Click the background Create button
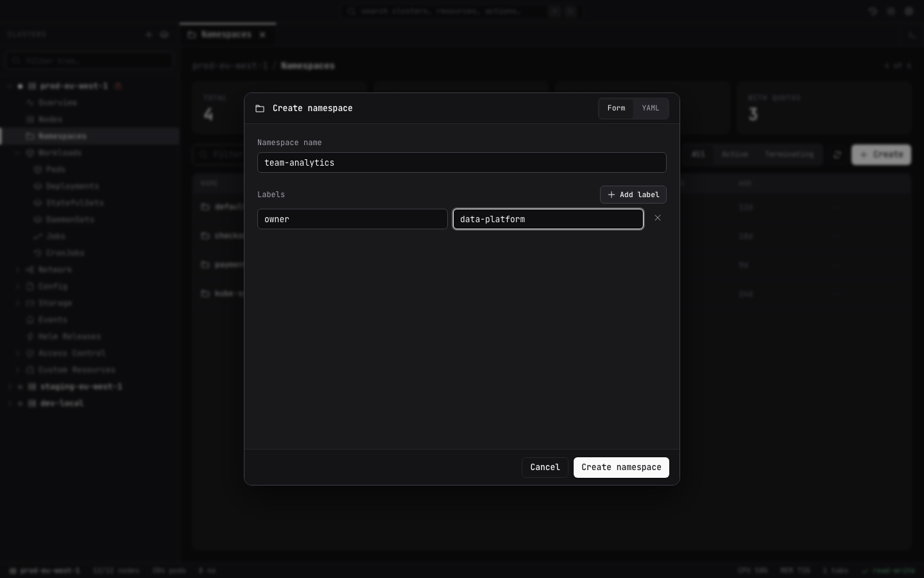The image size is (924, 578). pos(881,155)
